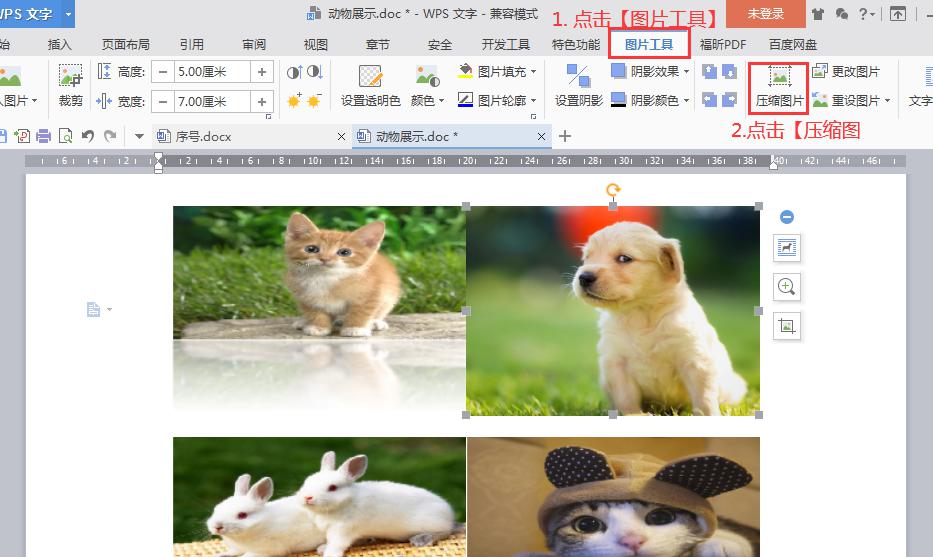933x557 pixels.
Task: Nudge shadow left icon
Action: [x=709, y=99]
